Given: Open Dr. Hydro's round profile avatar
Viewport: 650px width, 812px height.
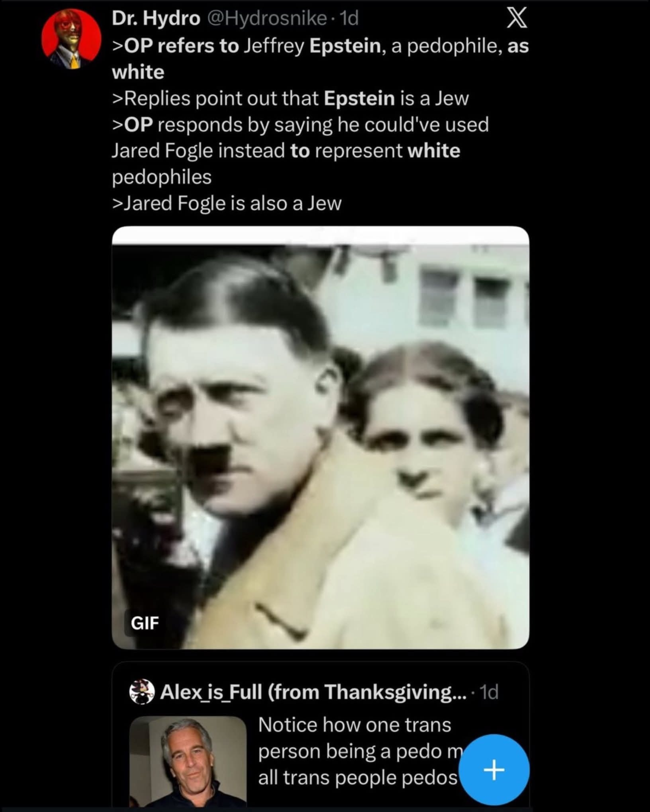Looking at the screenshot, I should coord(71,39).
